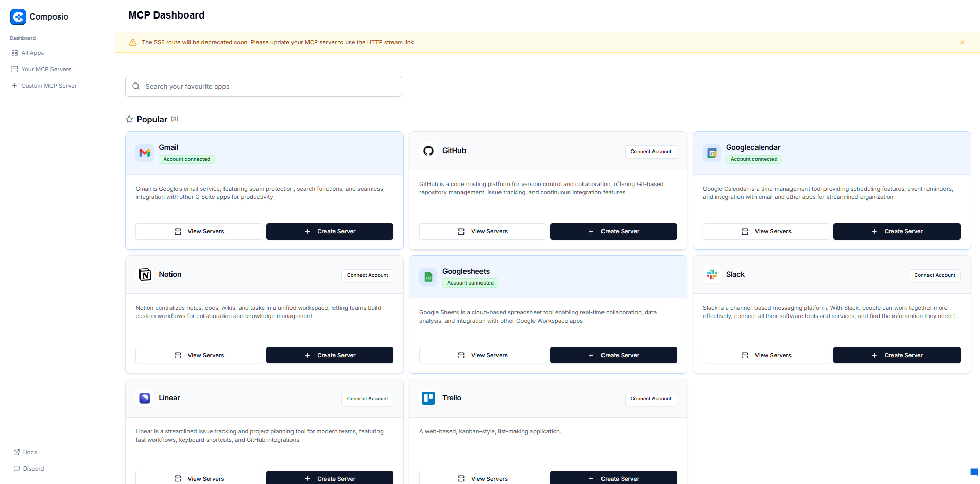The height and width of the screenshot is (484, 980).
Task: Click the Linear app icon
Action: (x=145, y=398)
